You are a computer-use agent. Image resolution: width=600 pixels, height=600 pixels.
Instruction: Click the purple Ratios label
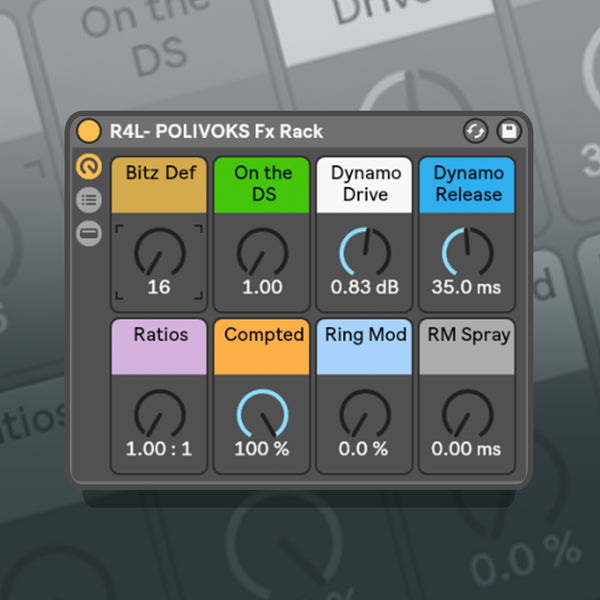pyautogui.click(x=159, y=347)
